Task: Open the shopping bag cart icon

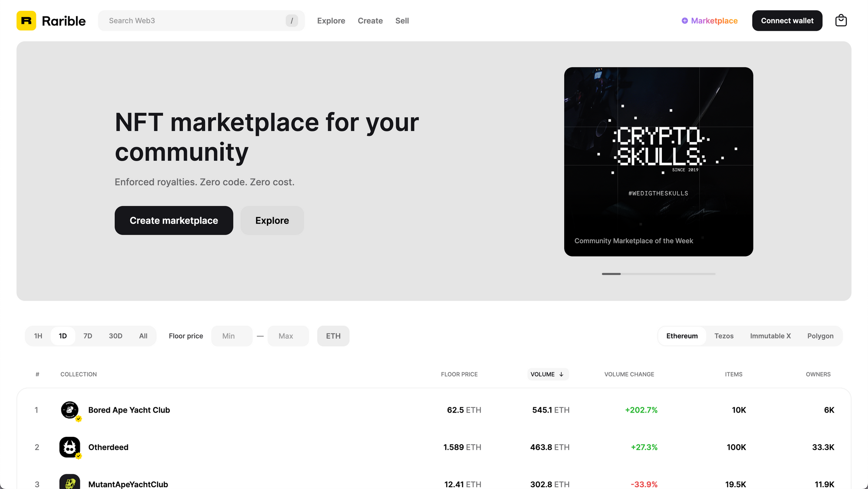Action: click(841, 21)
